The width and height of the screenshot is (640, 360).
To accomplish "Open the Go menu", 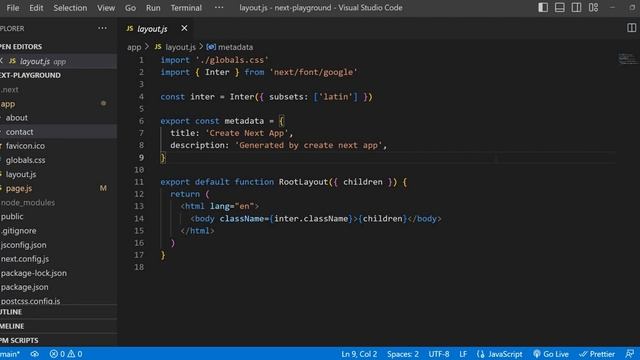I will 130,8.
